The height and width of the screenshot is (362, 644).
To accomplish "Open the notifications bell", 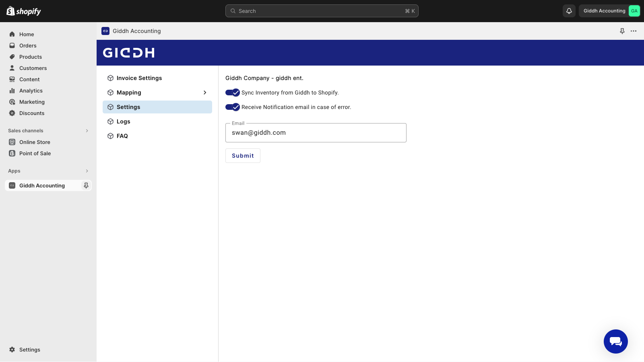I will click(x=569, y=11).
